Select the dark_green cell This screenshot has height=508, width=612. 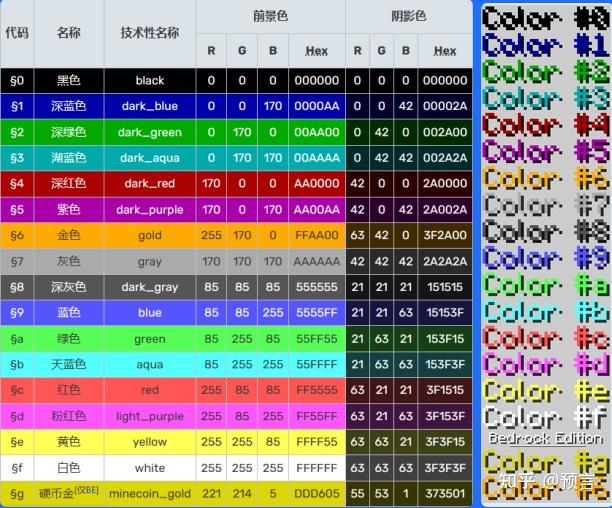pos(150,132)
